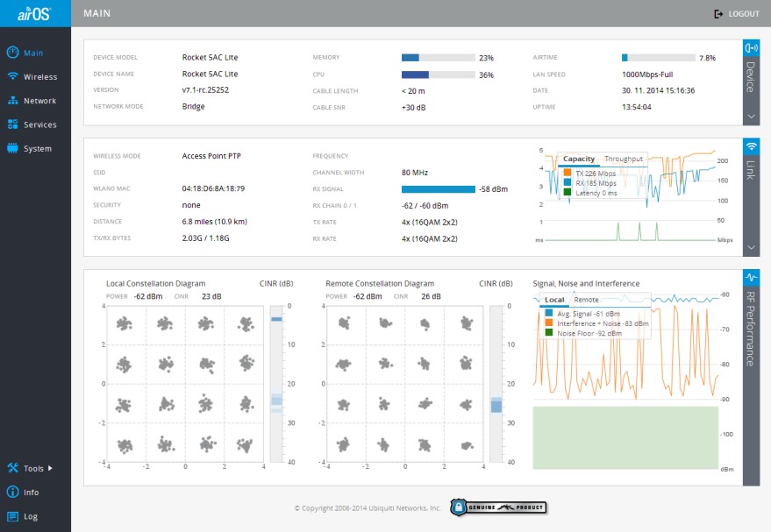
Task: Click the Memory usage bar
Action: pos(438,58)
